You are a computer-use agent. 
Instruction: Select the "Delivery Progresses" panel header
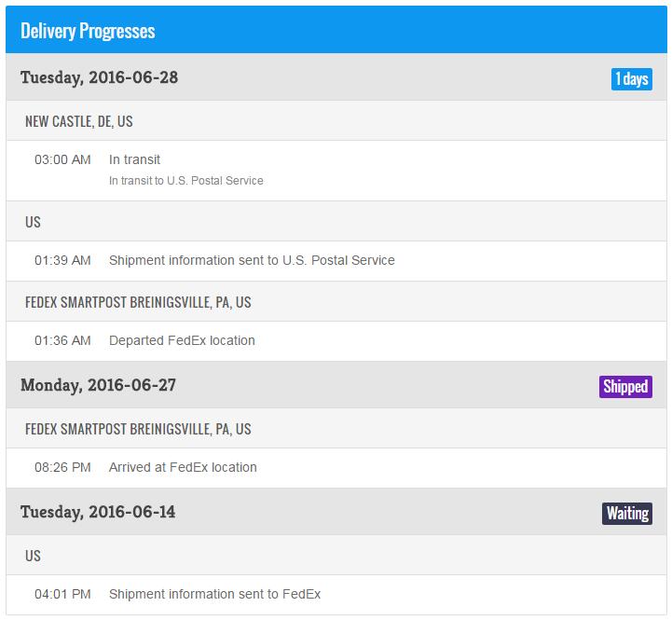(x=88, y=31)
